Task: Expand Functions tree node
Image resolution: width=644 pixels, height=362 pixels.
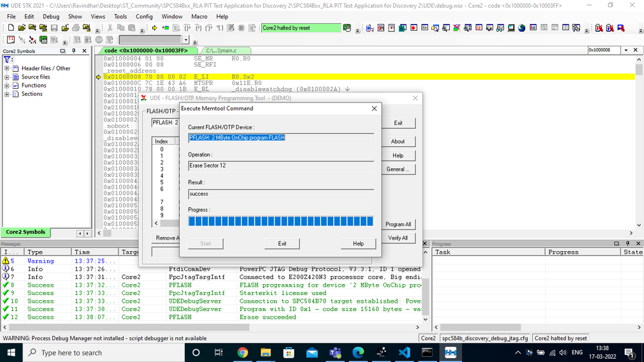Action: [6, 86]
